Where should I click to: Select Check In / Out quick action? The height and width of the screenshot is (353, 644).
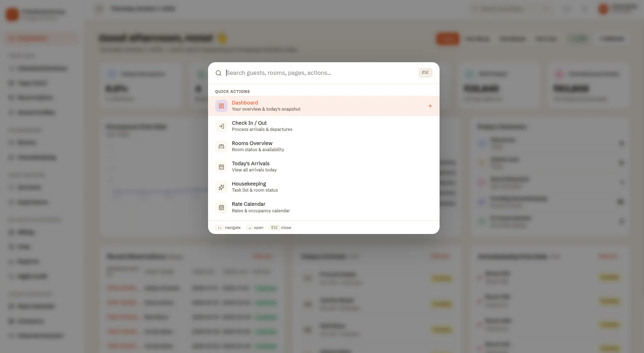pos(324,126)
